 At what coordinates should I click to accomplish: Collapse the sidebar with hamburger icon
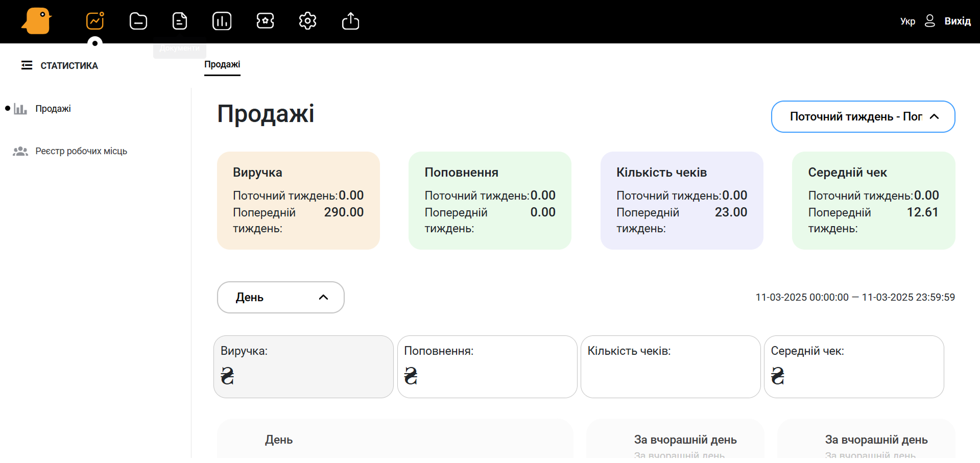pyautogui.click(x=27, y=65)
